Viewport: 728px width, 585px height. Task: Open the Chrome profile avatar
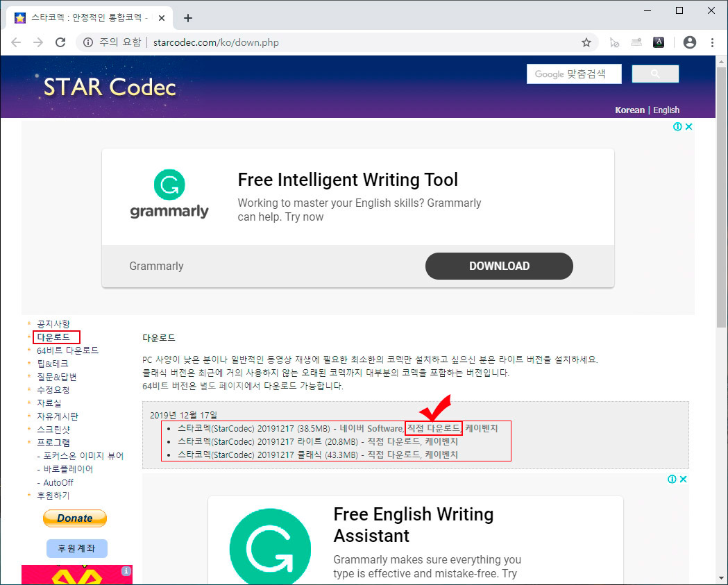689,42
